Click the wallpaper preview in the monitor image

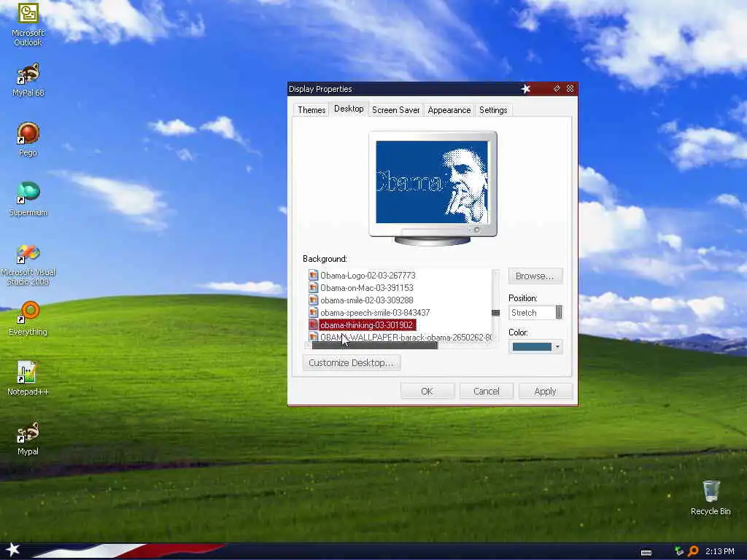pos(432,182)
